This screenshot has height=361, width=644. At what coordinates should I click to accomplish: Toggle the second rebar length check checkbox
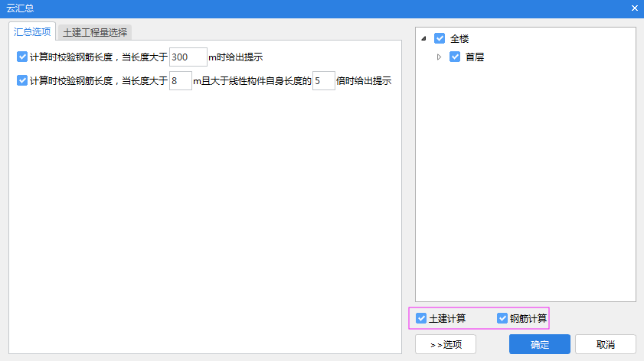[22, 80]
